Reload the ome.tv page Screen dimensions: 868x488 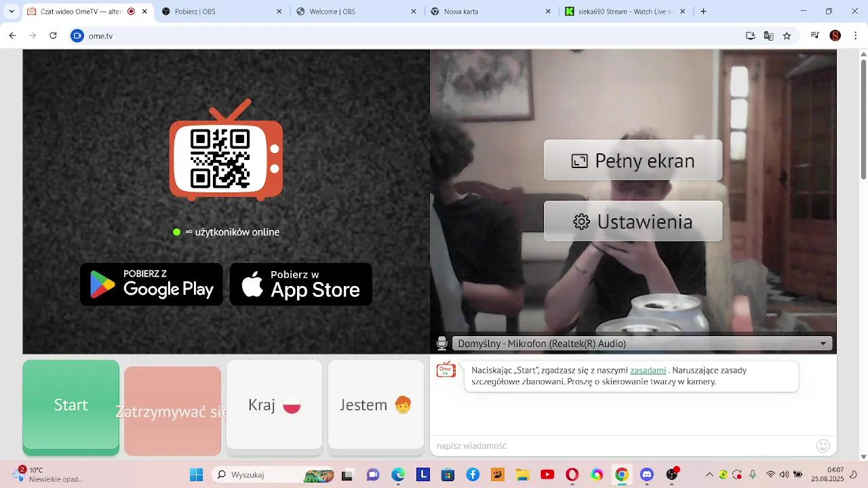point(53,36)
